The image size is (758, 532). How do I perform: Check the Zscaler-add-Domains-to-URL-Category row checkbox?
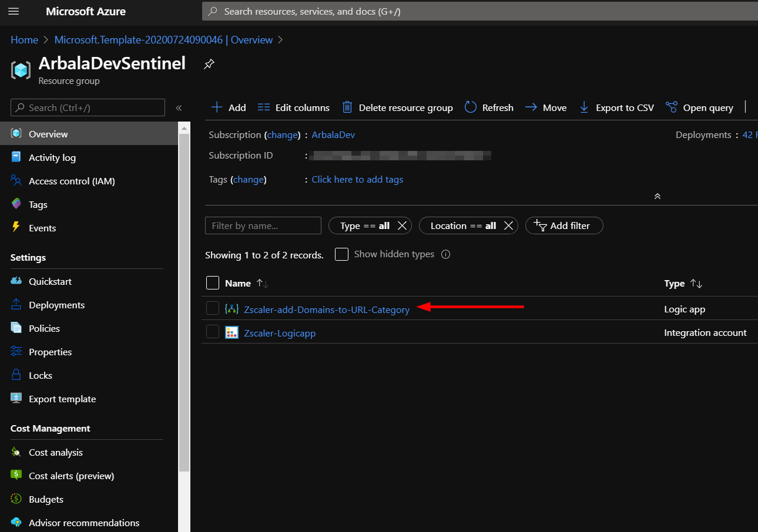(x=213, y=308)
